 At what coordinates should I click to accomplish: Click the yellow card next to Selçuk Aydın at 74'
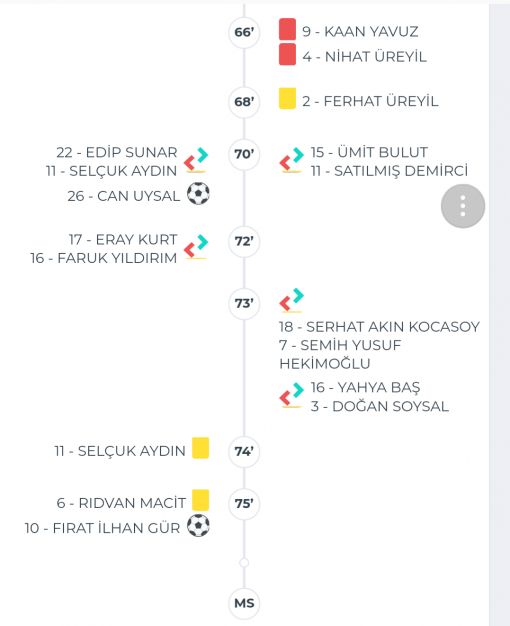[x=200, y=448]
